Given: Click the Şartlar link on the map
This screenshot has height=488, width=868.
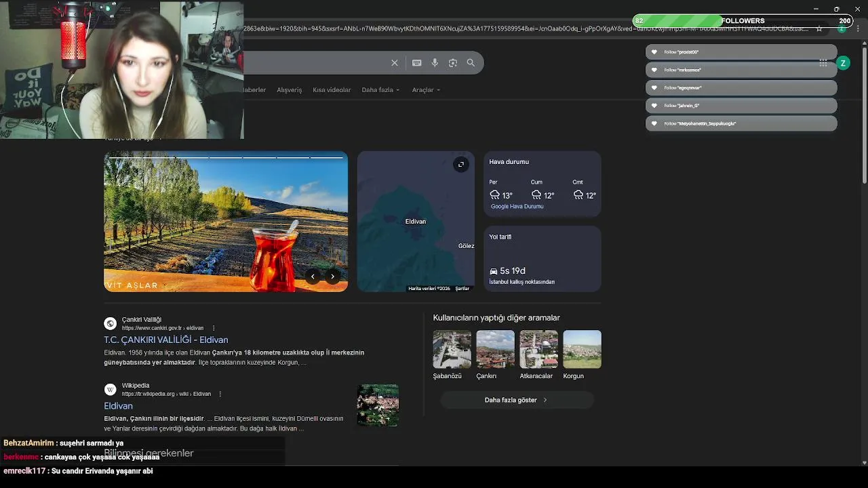Looking at the screenshot, I should point(462,289).
